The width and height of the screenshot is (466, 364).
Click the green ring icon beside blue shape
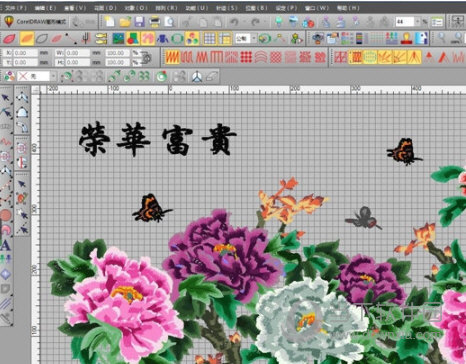point(177,38)
